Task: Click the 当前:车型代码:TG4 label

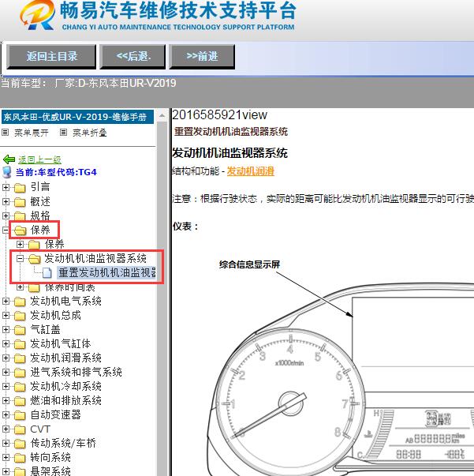Action: point(56,172)
